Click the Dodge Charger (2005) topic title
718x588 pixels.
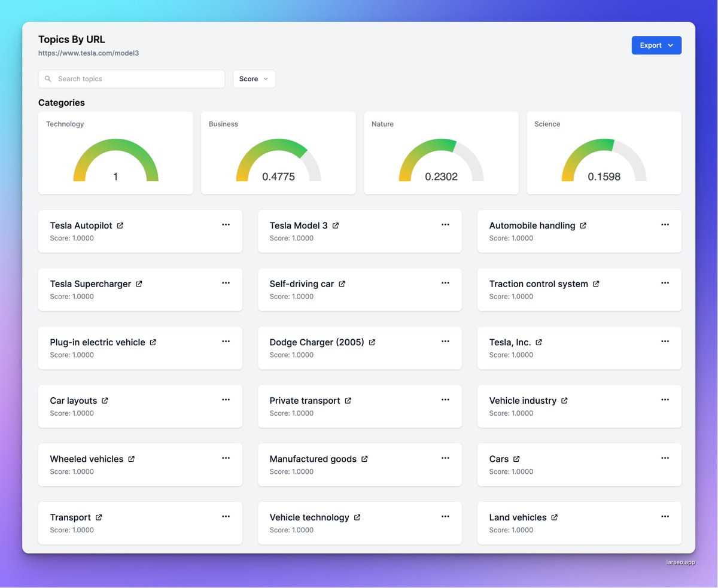317,342
